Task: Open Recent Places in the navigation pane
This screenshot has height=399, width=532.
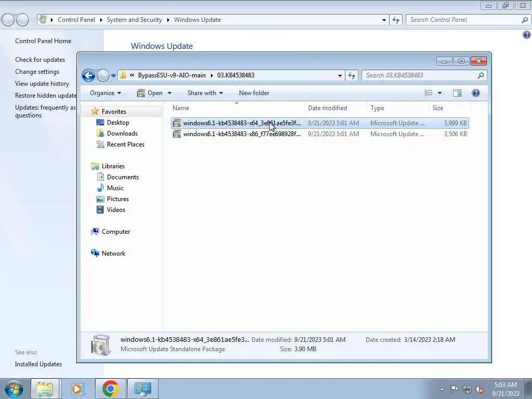Action: coord(126,144)
